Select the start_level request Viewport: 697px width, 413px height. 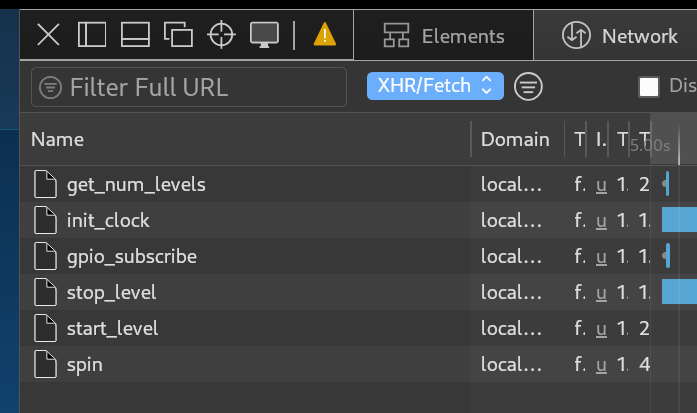336,328
